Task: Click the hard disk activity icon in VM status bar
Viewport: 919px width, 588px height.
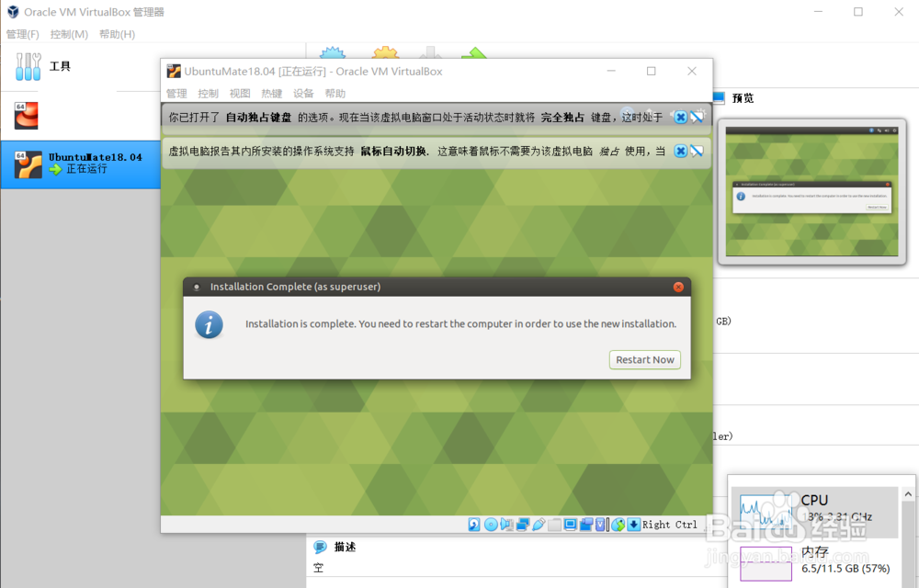Action: (x=474, y=525)
